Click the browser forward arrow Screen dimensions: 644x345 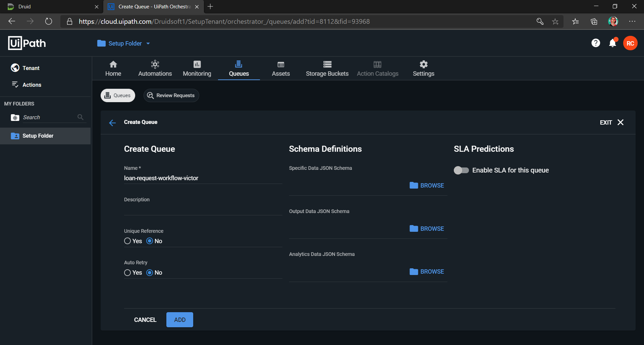click(x=30, y=21)
